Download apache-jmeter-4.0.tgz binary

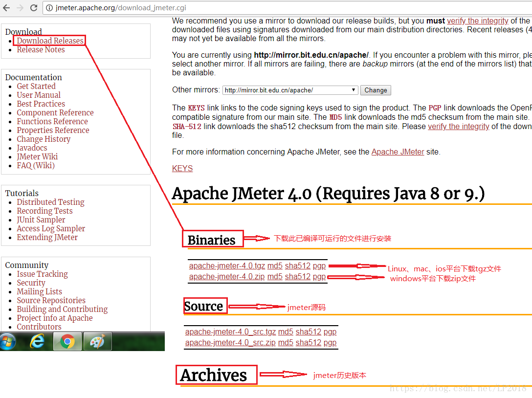coord(227,266)
